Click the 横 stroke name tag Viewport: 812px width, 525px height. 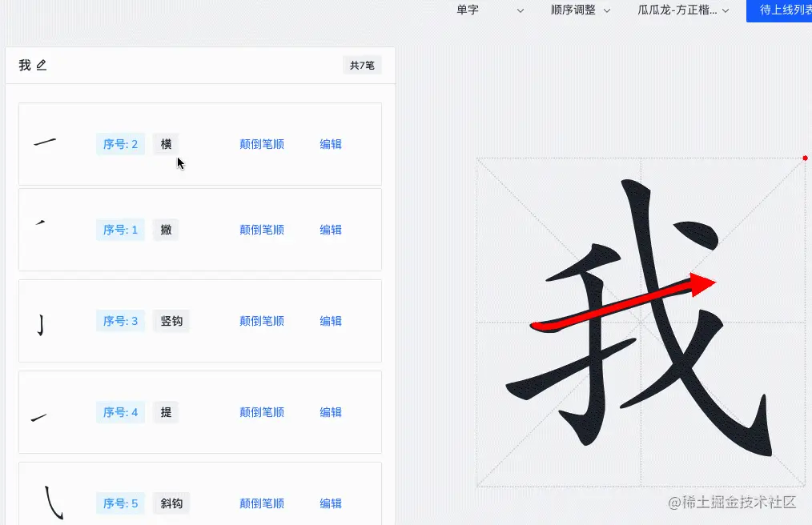[166, 144]
